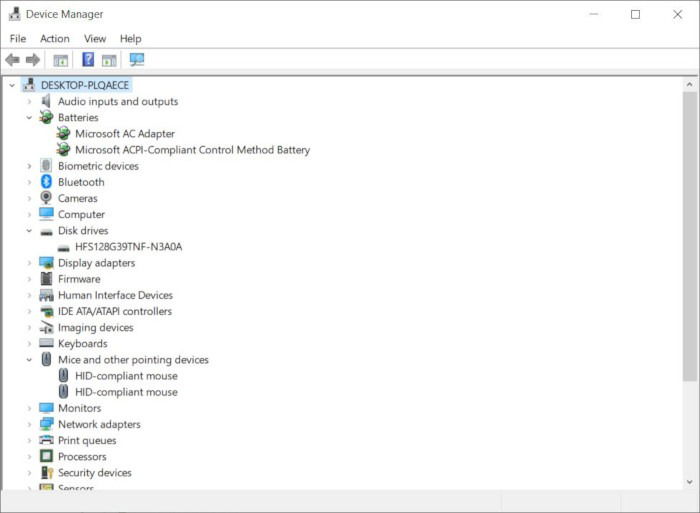Click the Biometric devices fingerprint icon

(46, 166)
